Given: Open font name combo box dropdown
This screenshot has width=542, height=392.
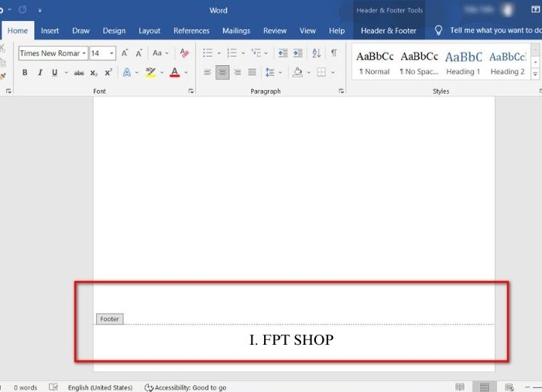Looking at the screenshot, I should [84, 53].
